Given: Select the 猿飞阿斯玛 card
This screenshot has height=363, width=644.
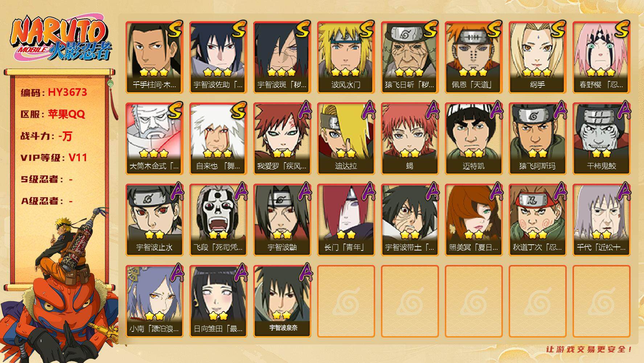Looking at the screenshot, I should tap(537, 139).
